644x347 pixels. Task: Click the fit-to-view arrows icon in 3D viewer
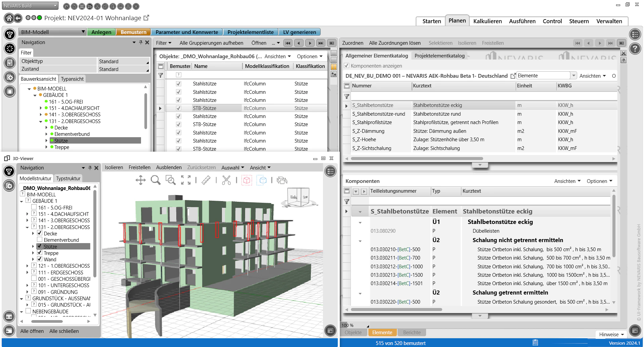185,180
